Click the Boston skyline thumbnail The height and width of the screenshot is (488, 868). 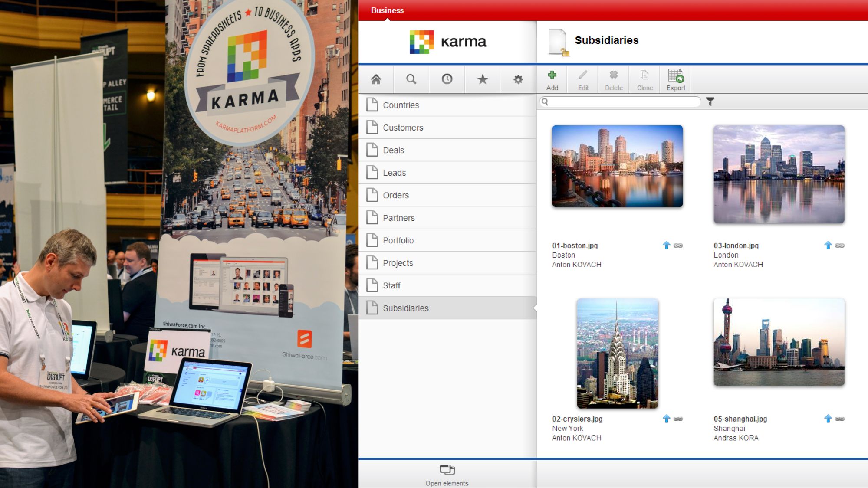click(x=617, y=166)
